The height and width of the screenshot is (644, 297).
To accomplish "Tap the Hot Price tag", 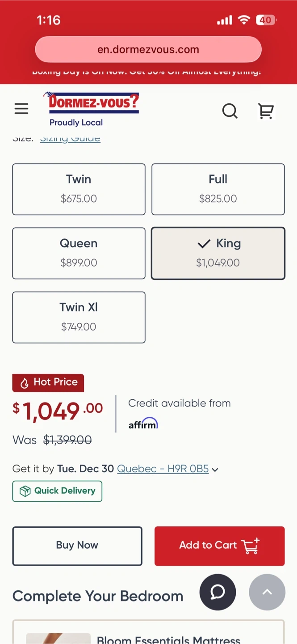I will click(x=48, y=382).
